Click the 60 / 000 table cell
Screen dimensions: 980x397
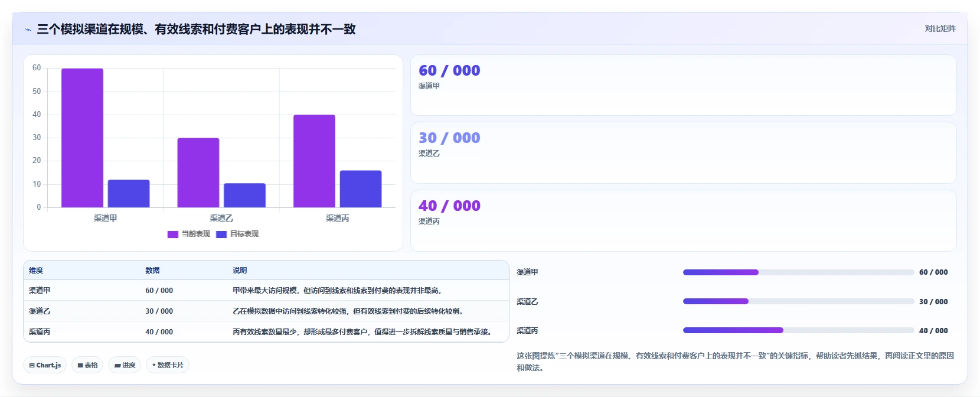[x=159, y=291]
